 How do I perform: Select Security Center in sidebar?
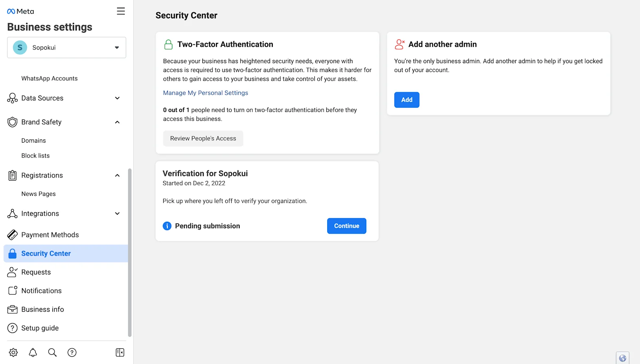point(66,254)
